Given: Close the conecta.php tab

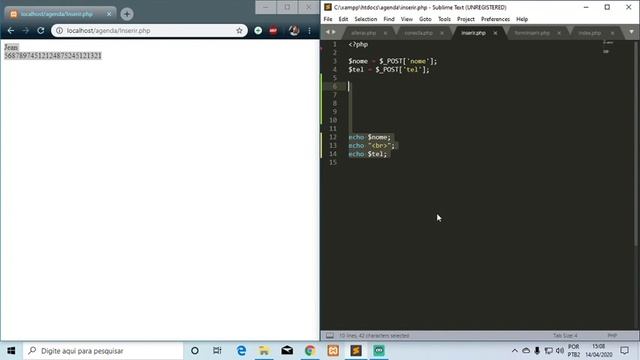Looking at the screenshot, I should [x=442, y=33].
